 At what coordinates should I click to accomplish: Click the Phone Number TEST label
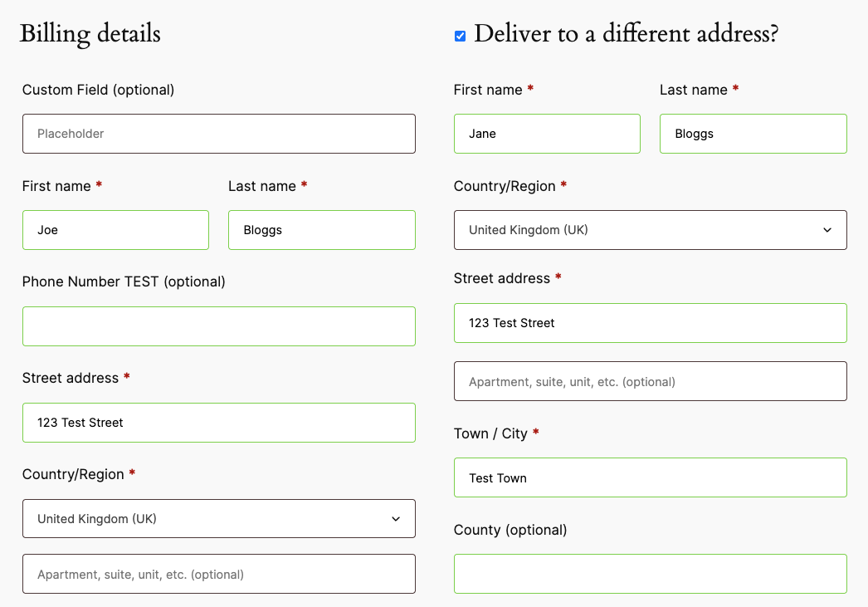point(124,281)
